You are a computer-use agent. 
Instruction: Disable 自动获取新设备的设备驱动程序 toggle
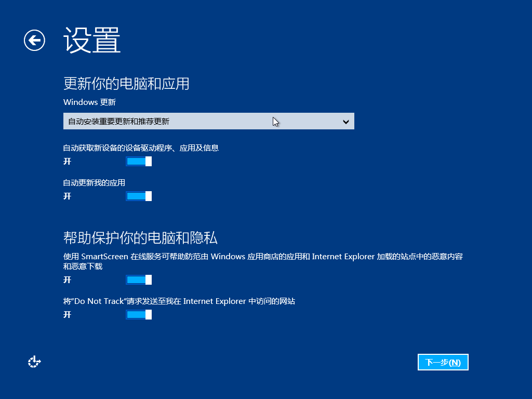tap(139, 161)
